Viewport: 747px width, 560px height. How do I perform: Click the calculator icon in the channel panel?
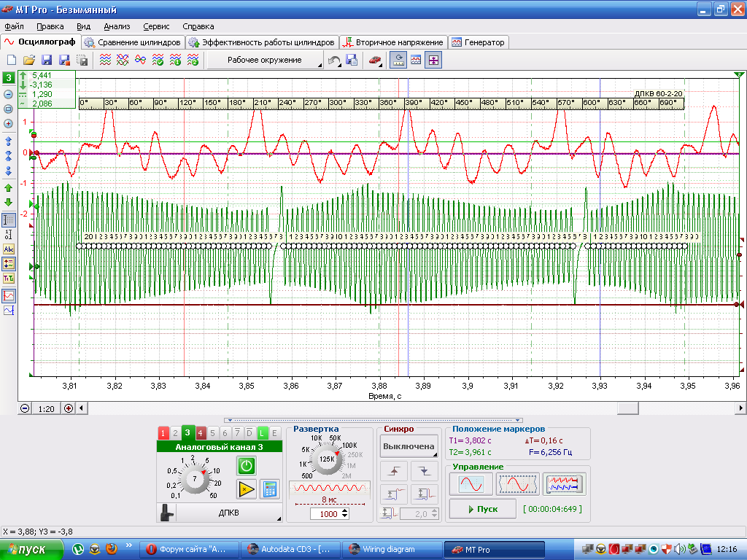[270, 489]
